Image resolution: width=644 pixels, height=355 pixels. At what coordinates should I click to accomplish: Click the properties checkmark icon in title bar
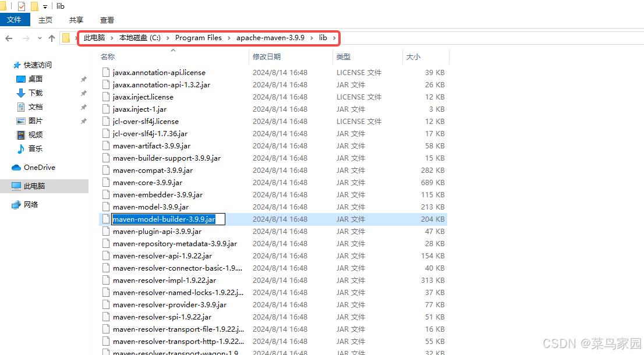pyautogui.click(x=22, y=6)
